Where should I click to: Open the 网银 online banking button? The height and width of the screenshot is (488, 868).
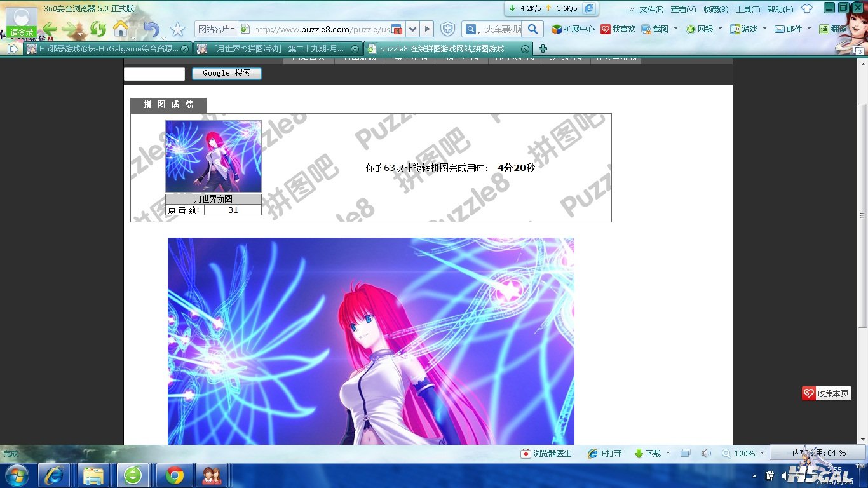[x=700, y=29]
